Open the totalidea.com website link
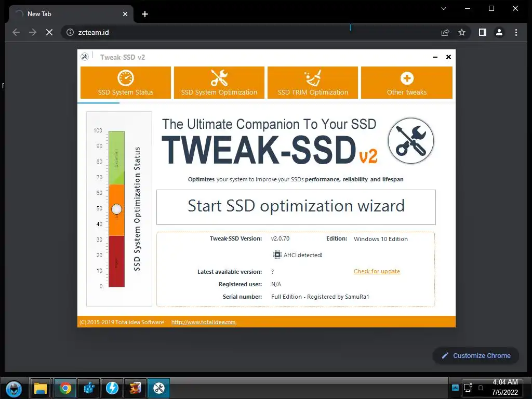 pos(203,322)
